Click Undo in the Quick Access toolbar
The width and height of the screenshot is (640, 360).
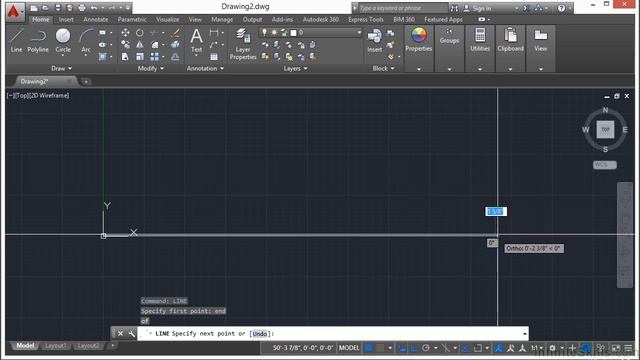coord(94,8)
